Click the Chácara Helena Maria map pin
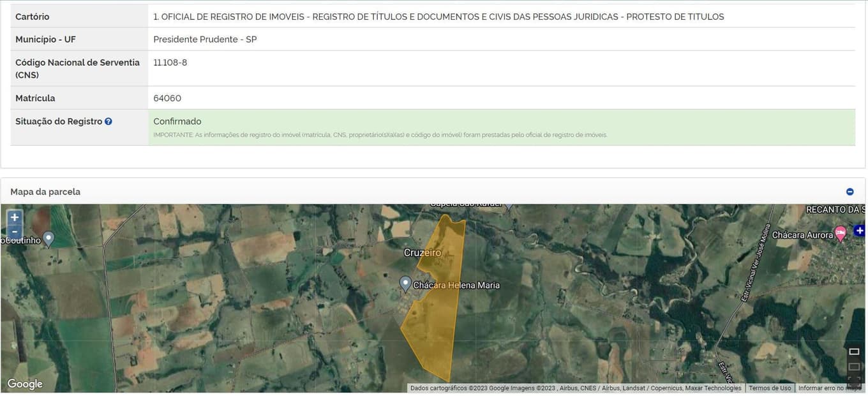The width and height of the screenshot is (868, 396). coord(405,284)
